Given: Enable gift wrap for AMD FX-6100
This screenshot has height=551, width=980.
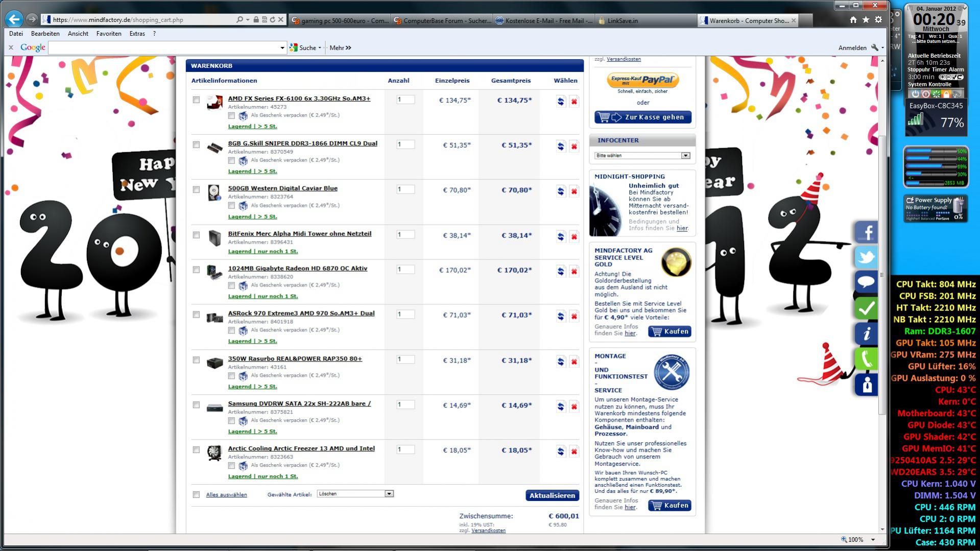Looking at the screenshot, I should tap(231, 116).
